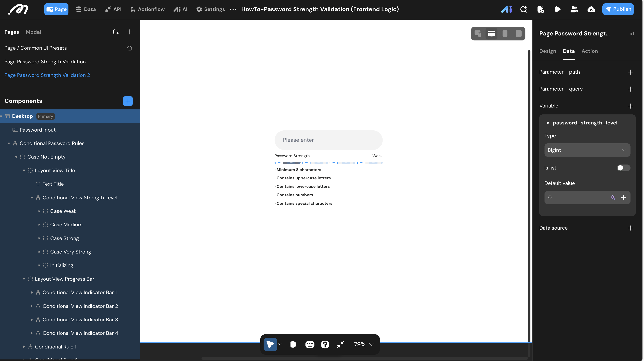Open the AI assistant icon in top bar
This screenshot has width=644, height=361.
coord(507,9)
